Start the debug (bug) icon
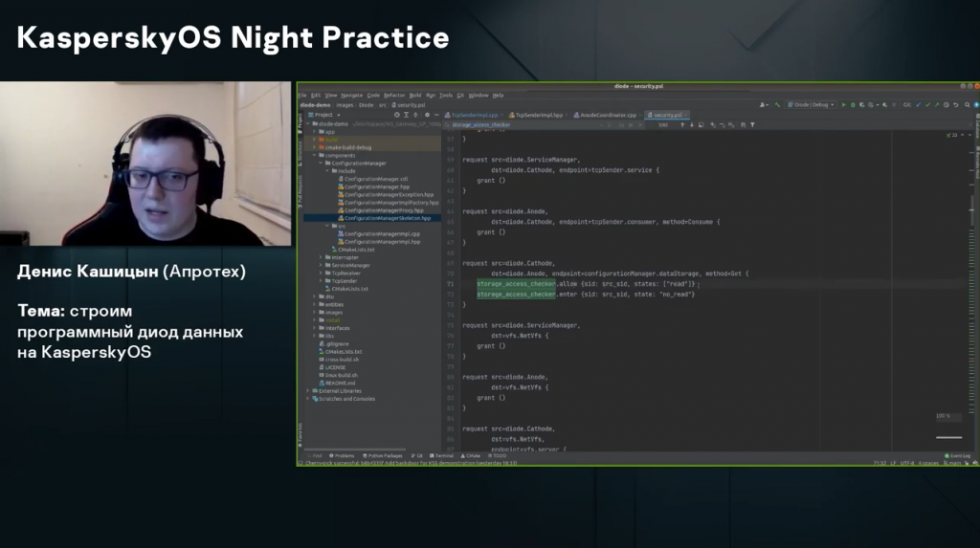980x548 pixels. pyautogui.click(x=853, y=105)
